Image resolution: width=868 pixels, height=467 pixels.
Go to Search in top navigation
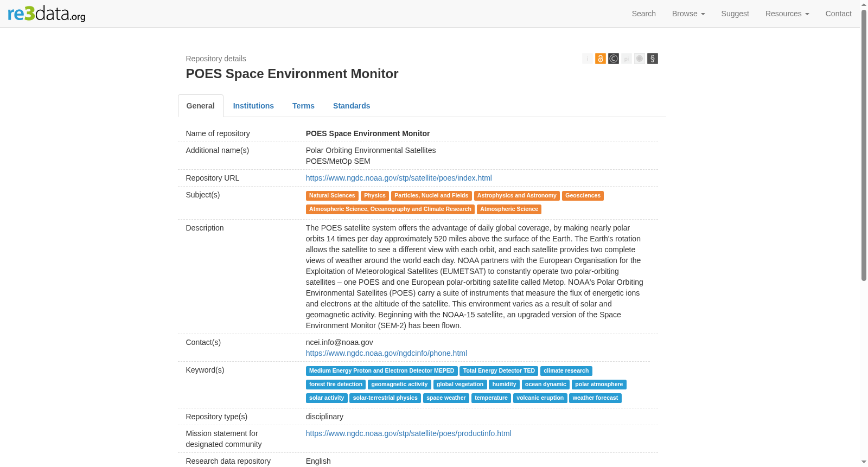point(644,14)
